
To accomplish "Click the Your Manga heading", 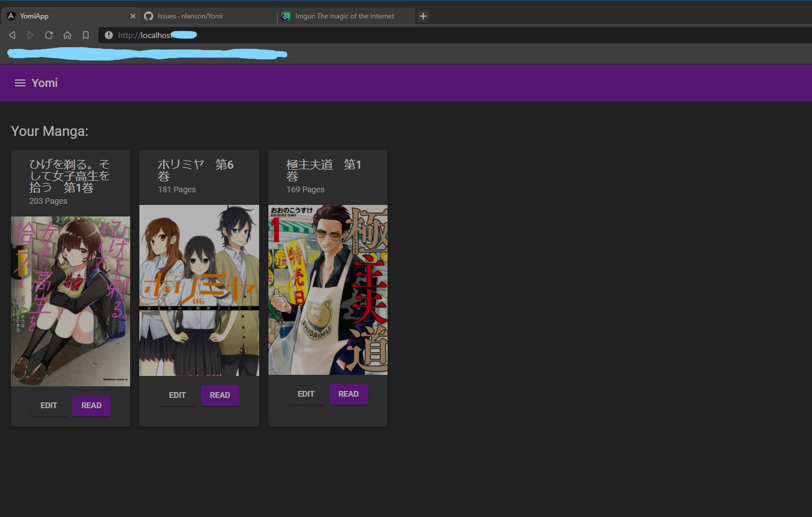I will (50, 131).
